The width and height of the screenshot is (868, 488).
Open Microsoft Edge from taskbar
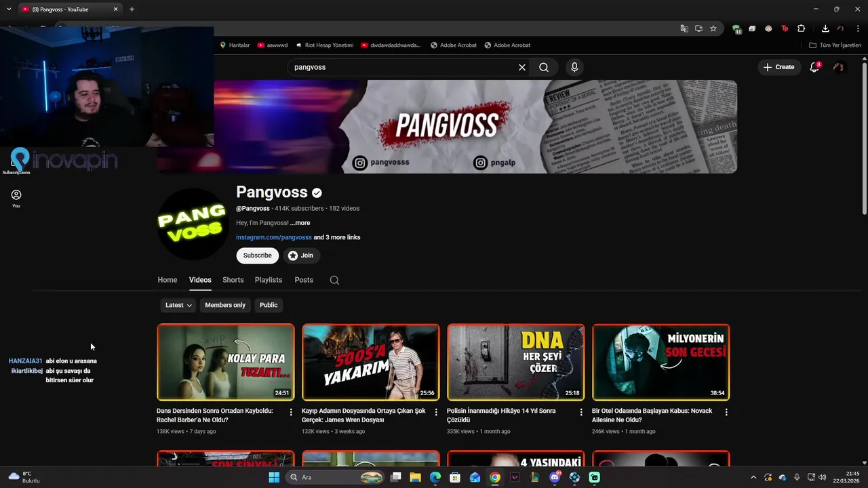(x=435, y=477)
